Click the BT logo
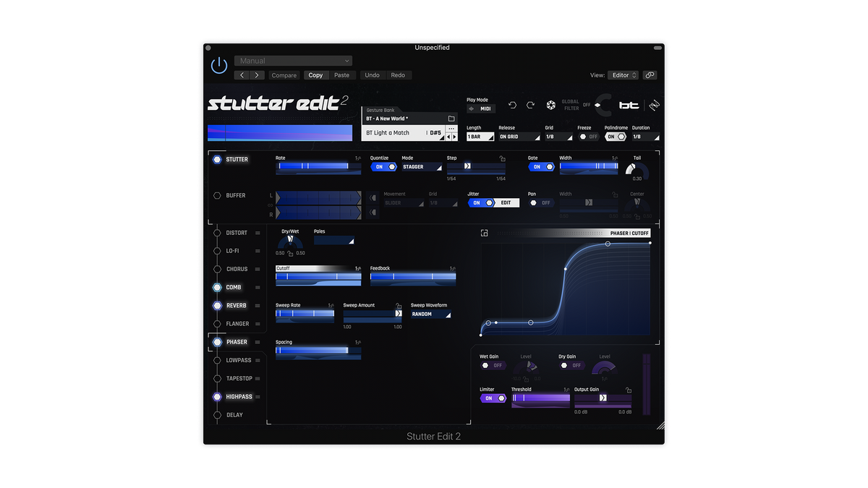Screen dimensions: 868x488 (x=629, y=106)
